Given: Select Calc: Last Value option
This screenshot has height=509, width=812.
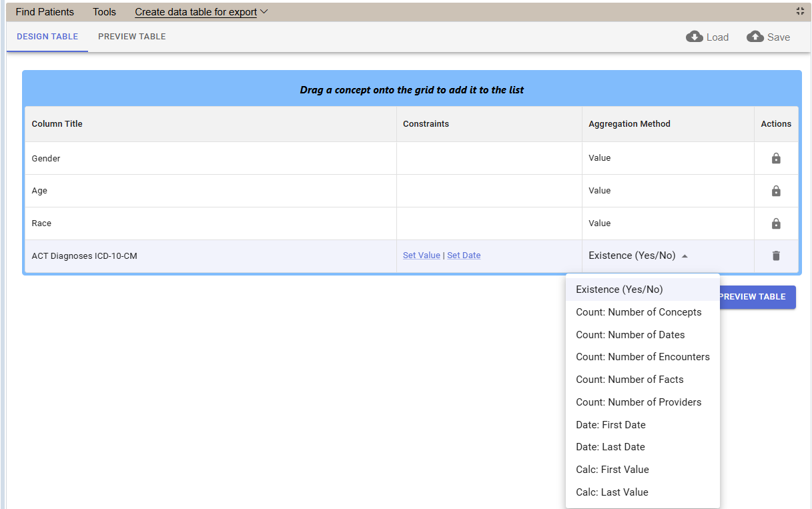Looking at the screenshot, I should [x=612, y=492].
